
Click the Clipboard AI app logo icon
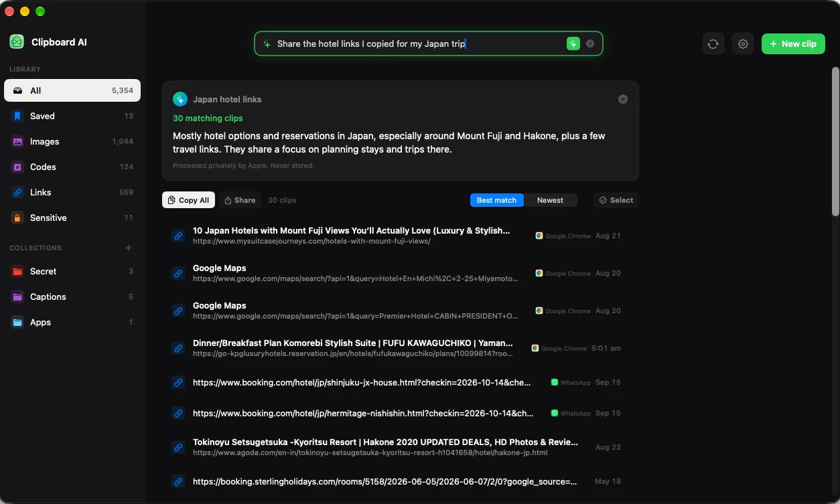tap(17, 42)
